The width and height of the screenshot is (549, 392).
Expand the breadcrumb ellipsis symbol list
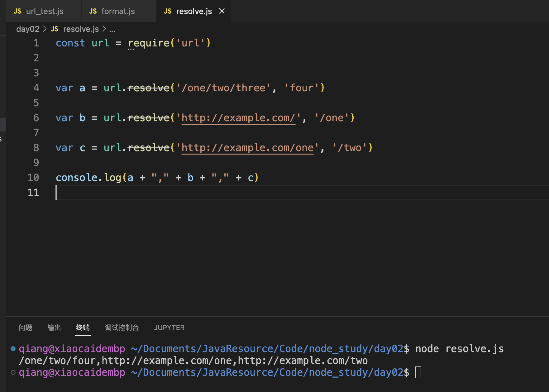pyautogui.click(x=112, y=30)
